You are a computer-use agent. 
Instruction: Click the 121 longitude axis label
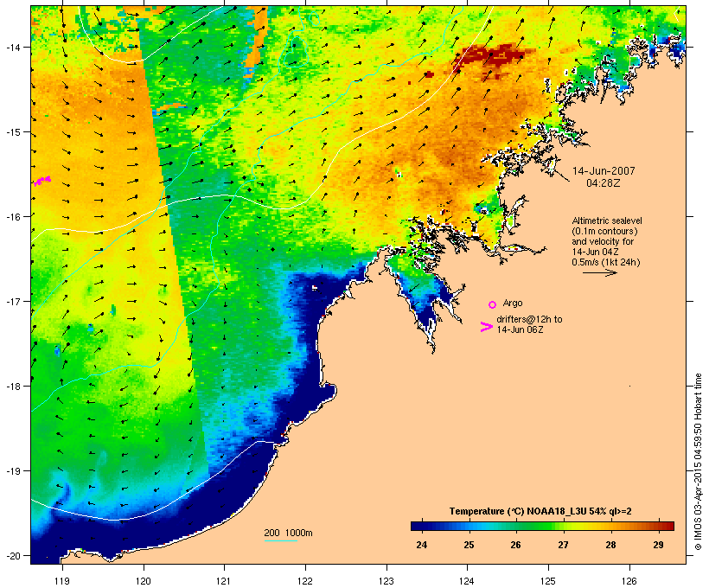(x=224, y=581)
